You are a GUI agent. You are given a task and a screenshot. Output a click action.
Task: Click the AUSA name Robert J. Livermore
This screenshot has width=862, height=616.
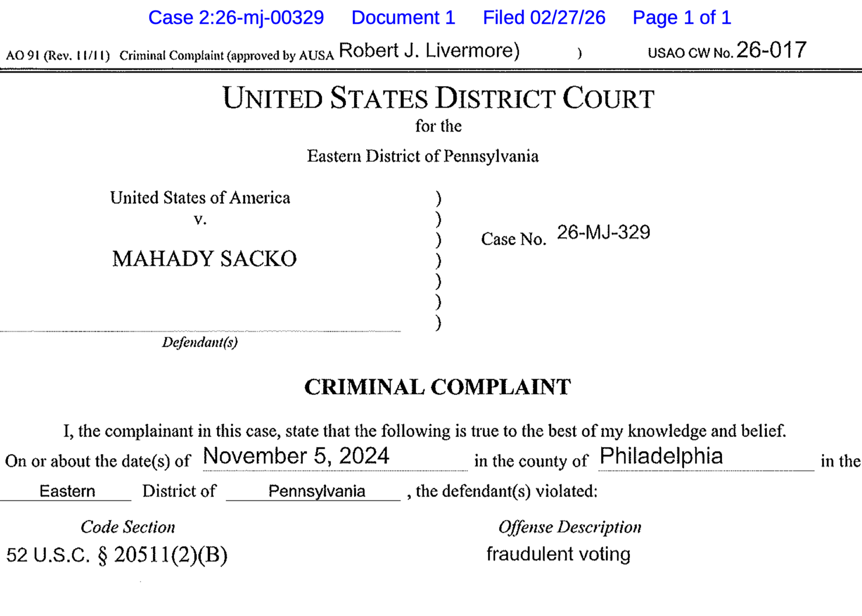pyautogui.click(x=429, y=51)
